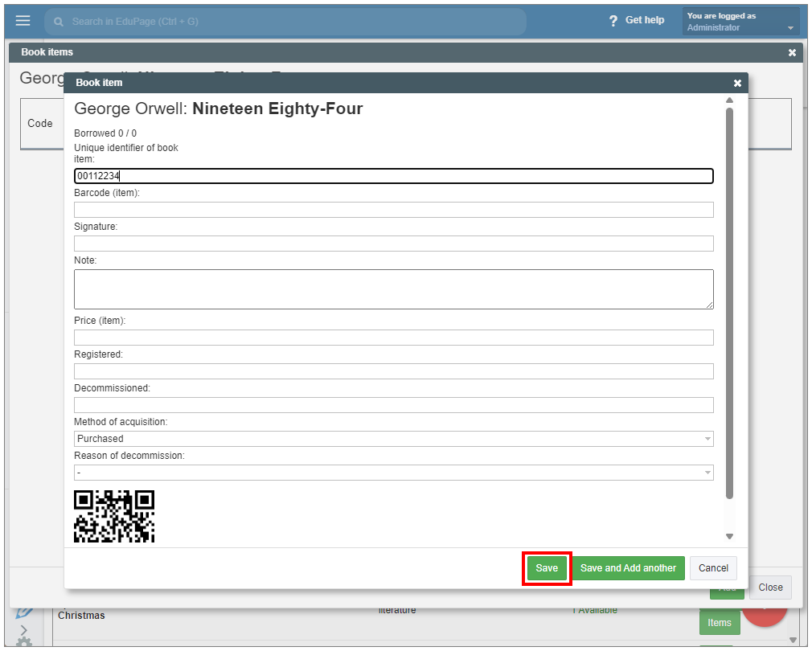The width and height of the screenshot is (812, 651).
Task: Click the QR code image
Action: tap(114, 516)
